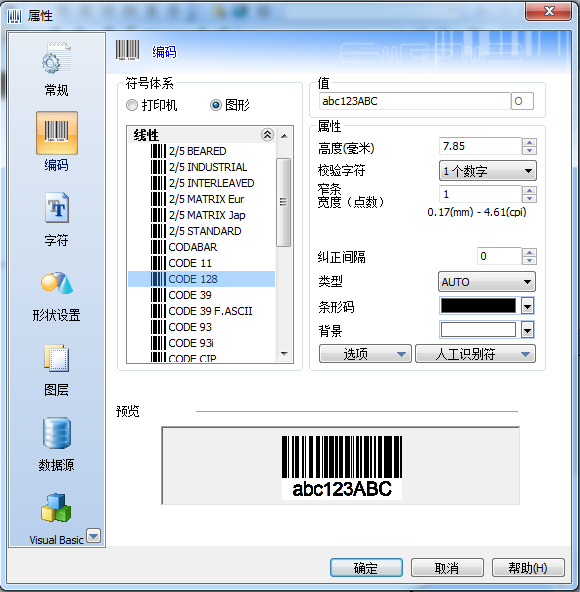Click 取消 to cancel
Image resolution: width=580 pixels, height=592 pixels.
pos(447,567)
